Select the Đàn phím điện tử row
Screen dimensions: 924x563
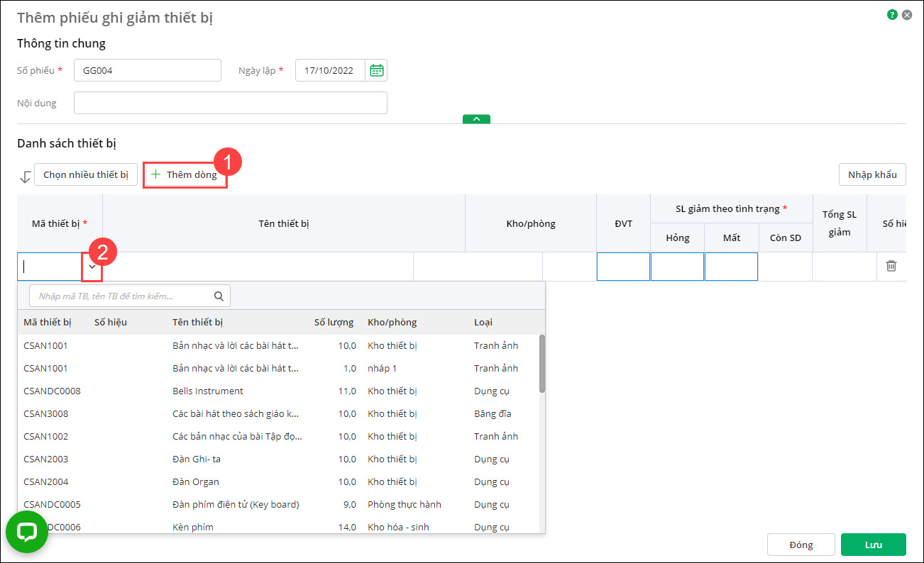tap(278, 505)
